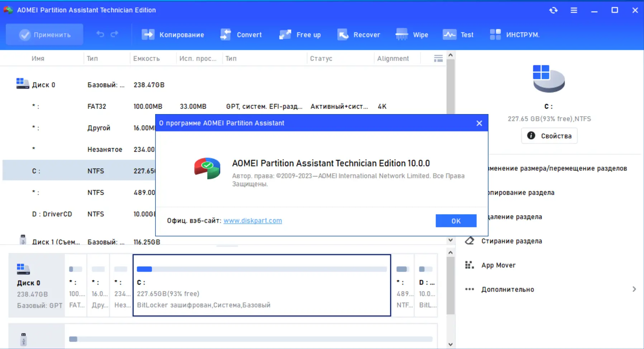The image size is (644, 349).
Task: Click OK in the about dialog
Action: [x=456, y=221]
